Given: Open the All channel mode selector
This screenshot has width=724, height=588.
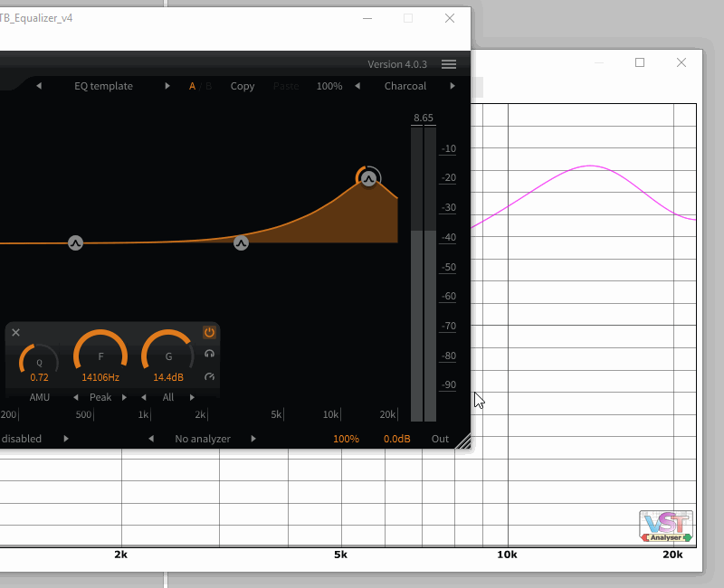Looking at the screenshot, I should point(168,397).
